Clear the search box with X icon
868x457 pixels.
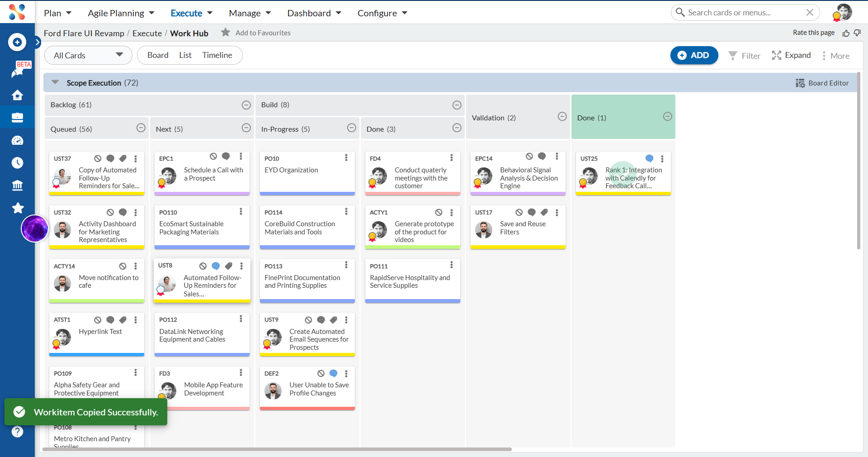pos(810,13)
